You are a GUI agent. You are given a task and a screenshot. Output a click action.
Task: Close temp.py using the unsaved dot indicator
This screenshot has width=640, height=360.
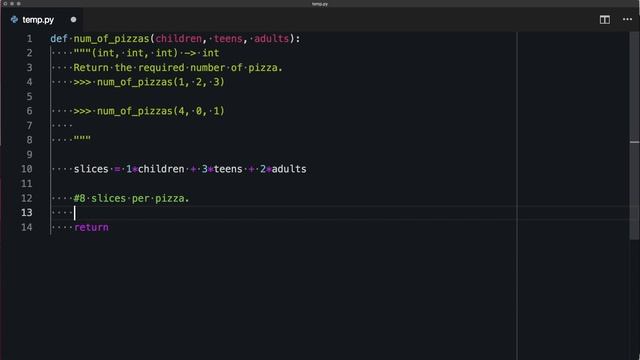click(x=73, y=20)
